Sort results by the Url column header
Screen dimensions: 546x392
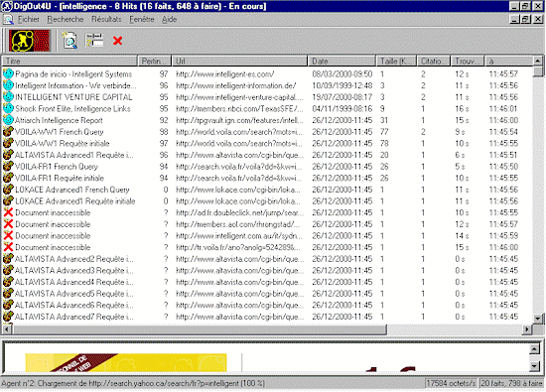239,61
